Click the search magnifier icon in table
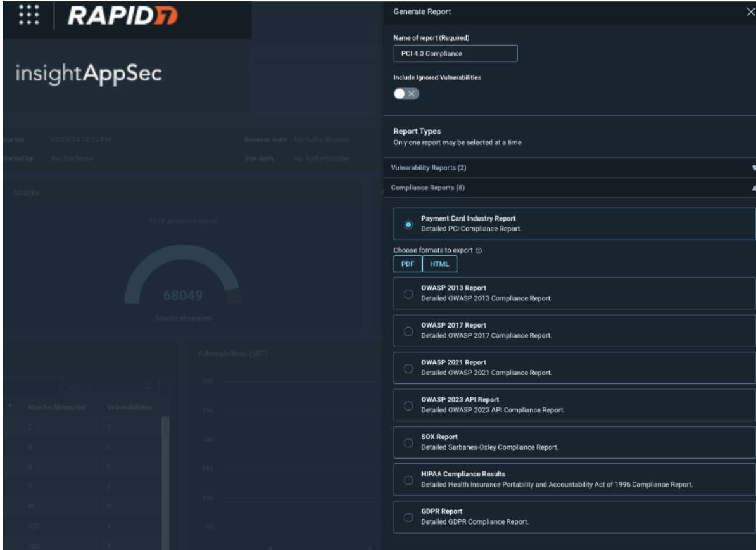Image resolution: width=756 pixels, height=550 pixels. tap(148, 387)
